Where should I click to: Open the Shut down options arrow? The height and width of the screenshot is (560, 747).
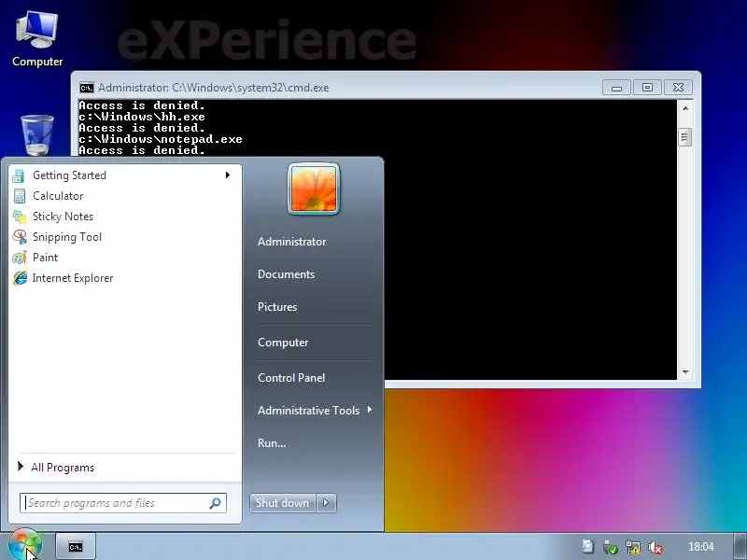326,503
